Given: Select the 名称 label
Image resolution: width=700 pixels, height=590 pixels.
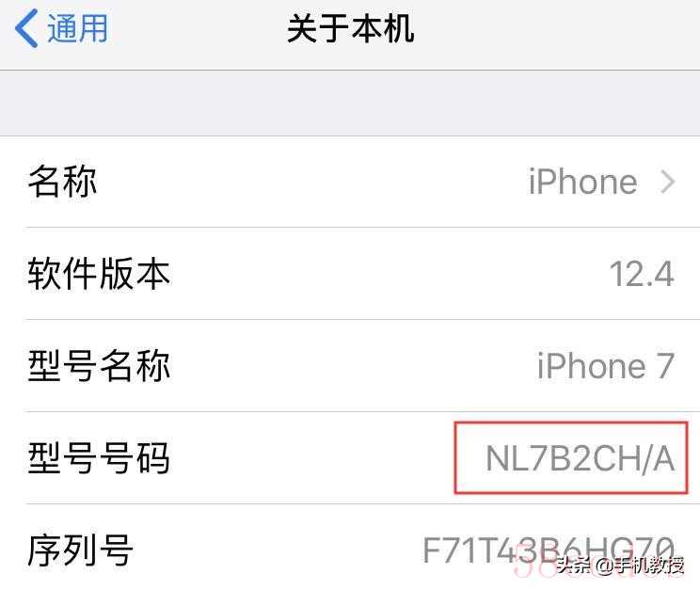Looking at the screenshot, I should click(62, 182).
